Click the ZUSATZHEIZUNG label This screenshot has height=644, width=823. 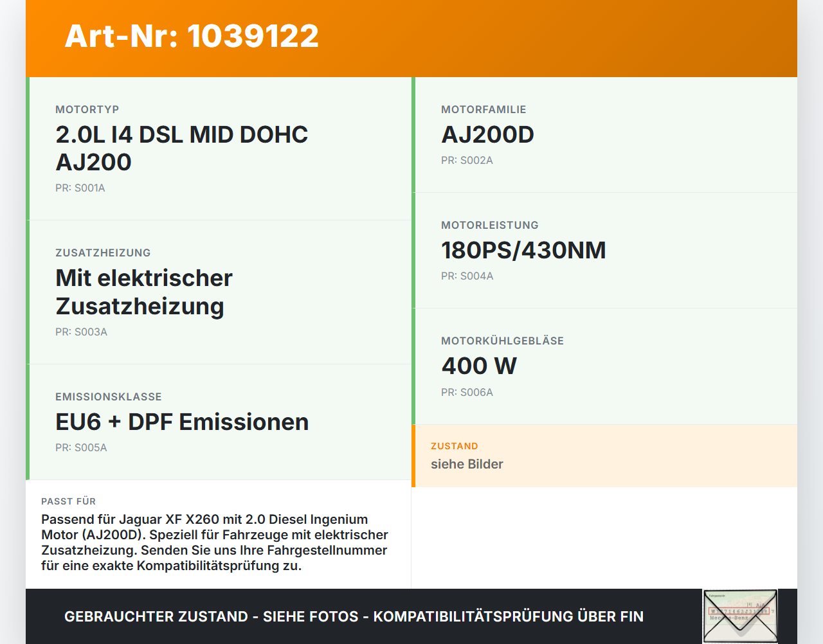[103, 253]
